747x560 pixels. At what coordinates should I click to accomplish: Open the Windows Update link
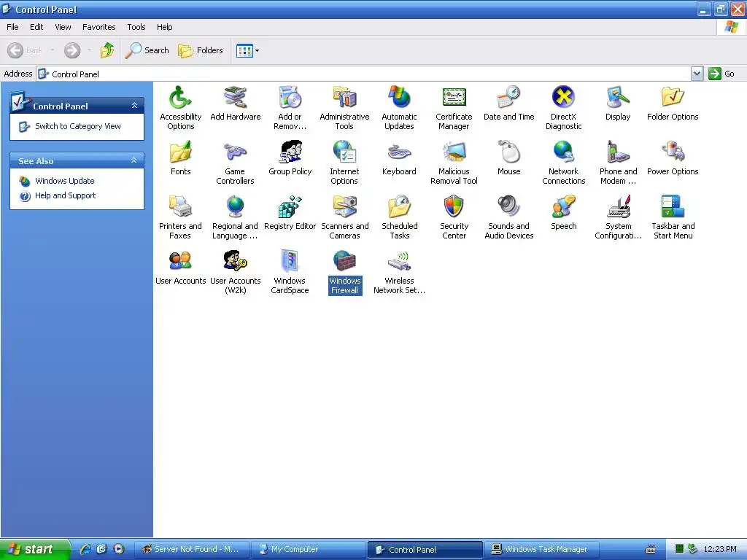tap(65, 181)
